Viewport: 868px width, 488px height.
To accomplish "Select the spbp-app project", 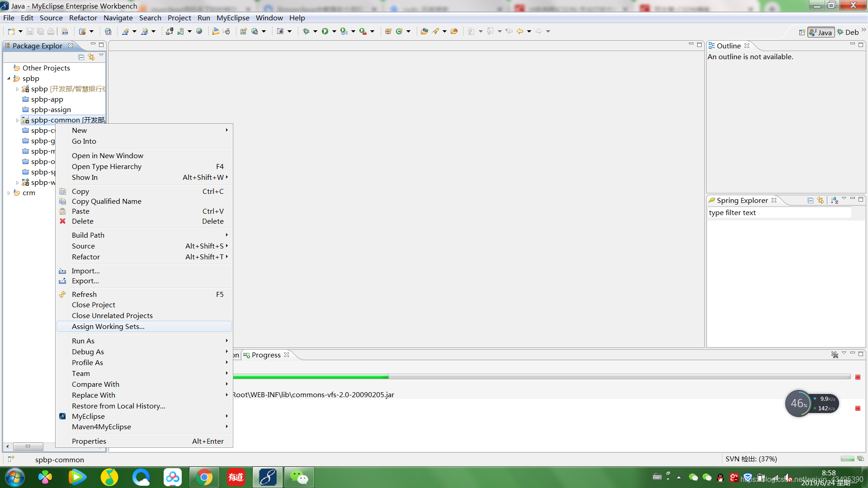I will [47, 99].
